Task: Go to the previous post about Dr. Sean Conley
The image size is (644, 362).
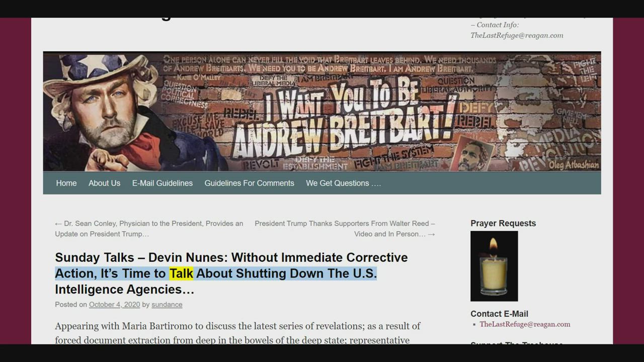Action: click(x=149, y=229)
